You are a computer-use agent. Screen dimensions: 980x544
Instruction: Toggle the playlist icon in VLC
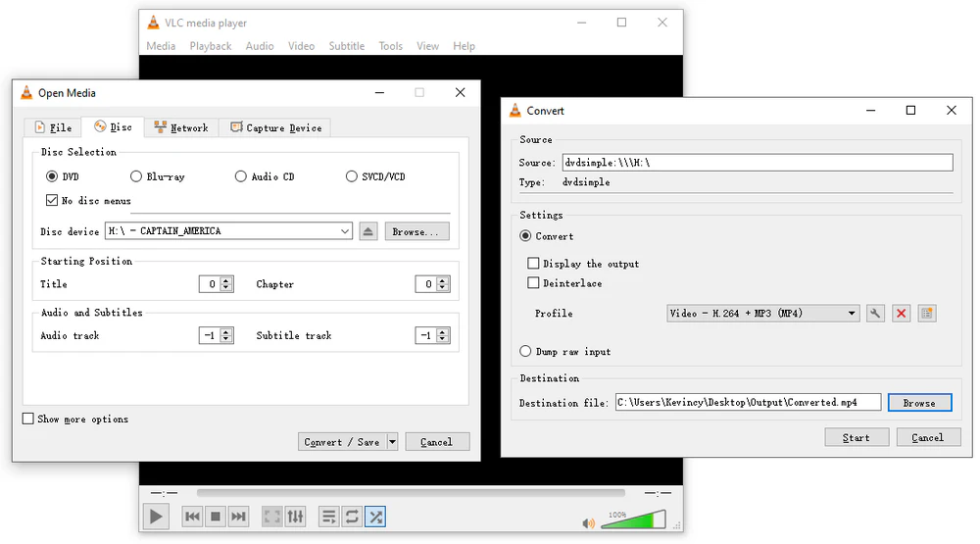coord(328,517)
